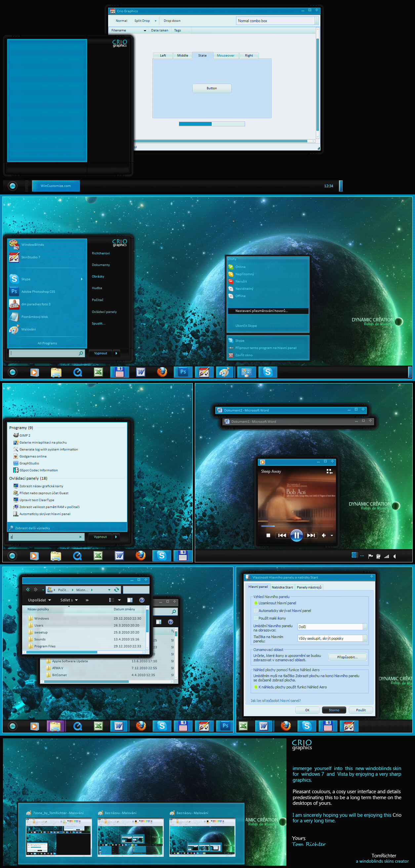Open the Uspořádat menu in Explorer
Viewport: 415px width, 868px height.
pos(39,600)
